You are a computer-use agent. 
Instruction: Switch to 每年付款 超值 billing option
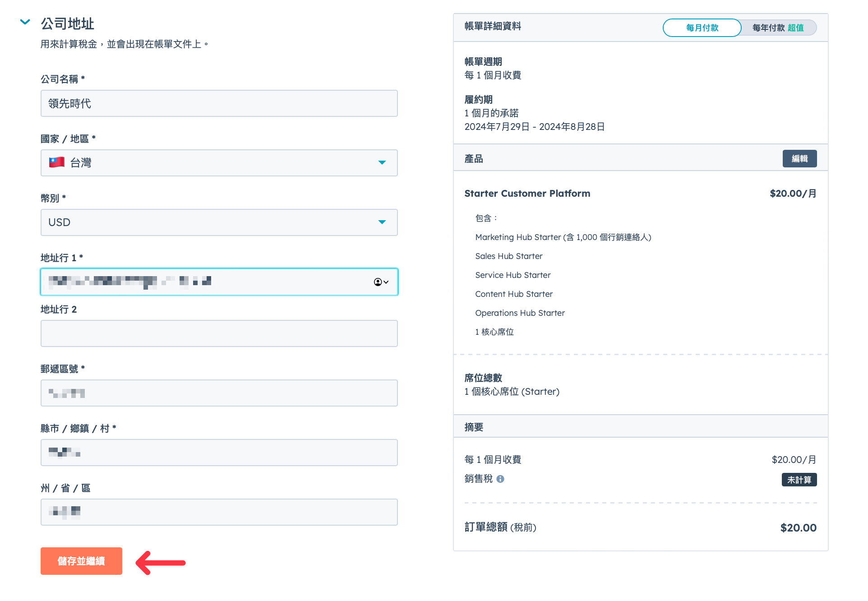tap(779, 28)
